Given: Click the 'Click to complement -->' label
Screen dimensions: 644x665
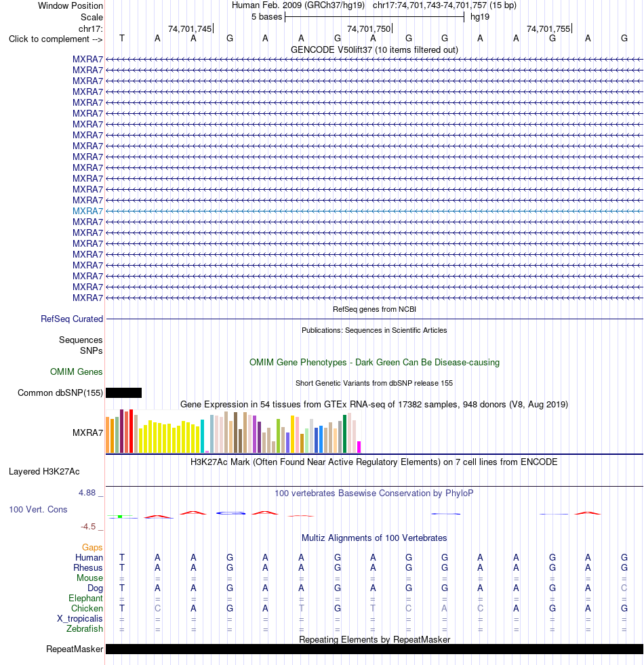Looking at the screenshot, I should click(x=56, y=39).
